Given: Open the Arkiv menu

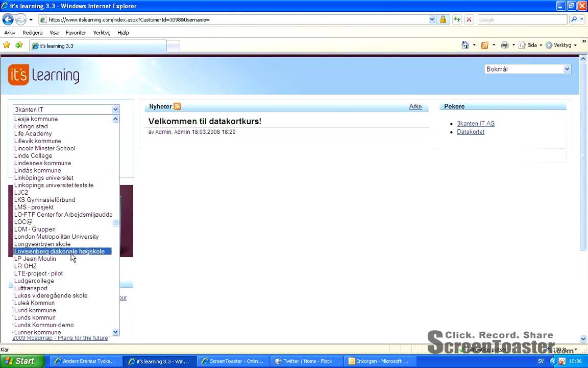Looking at the screenshot, I should pos(10,33).
